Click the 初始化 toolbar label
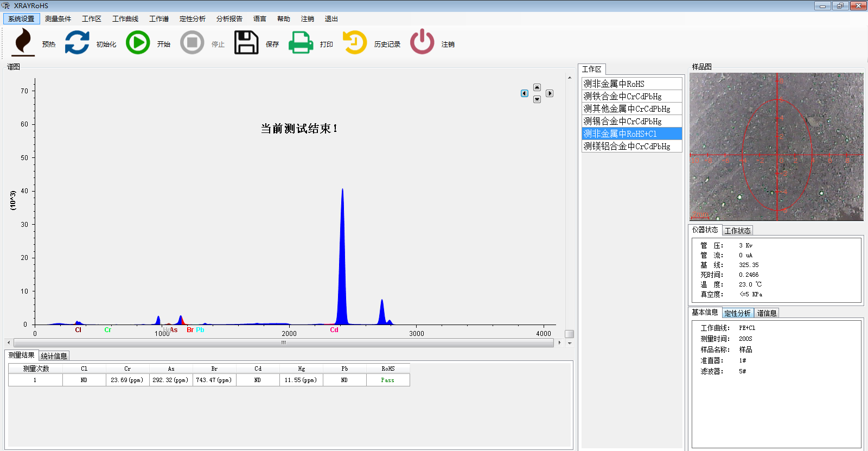Screen dimensions: 868x451 106,45
